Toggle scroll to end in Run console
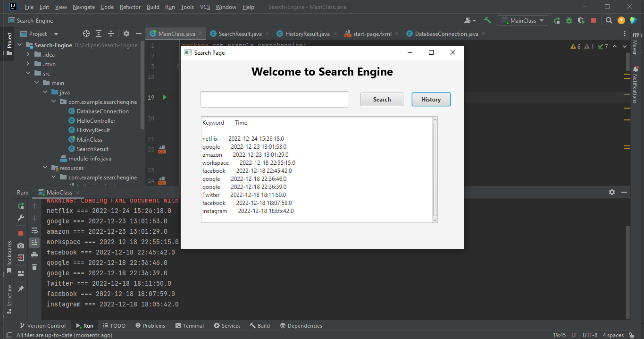644x339 pixels. click(x=34, y=243)
